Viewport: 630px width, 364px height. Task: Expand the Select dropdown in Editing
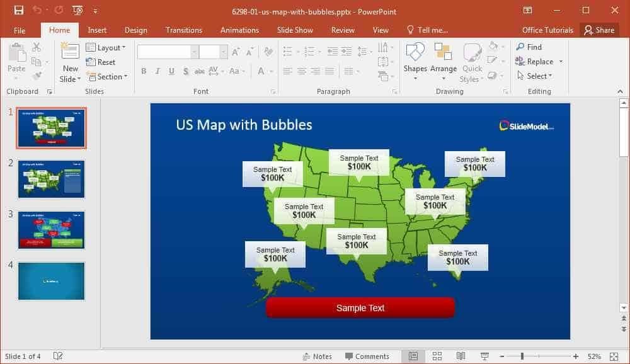click(535, 76)
